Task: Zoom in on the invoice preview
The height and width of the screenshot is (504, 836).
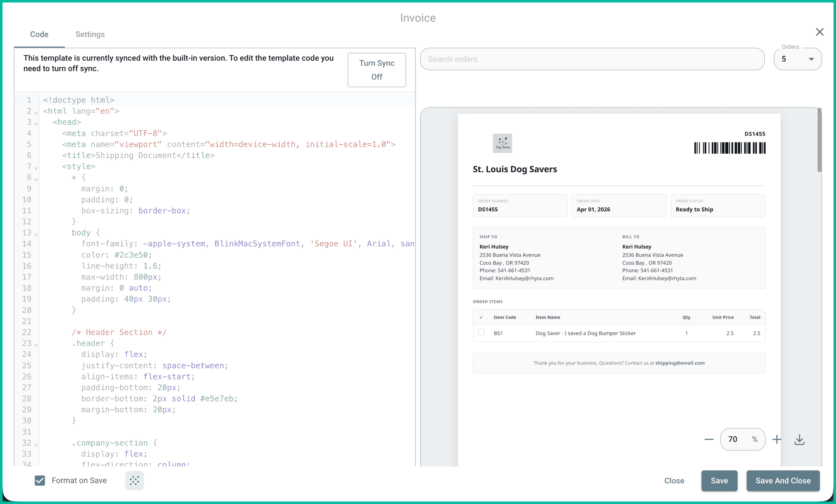Action: point(777,439)
